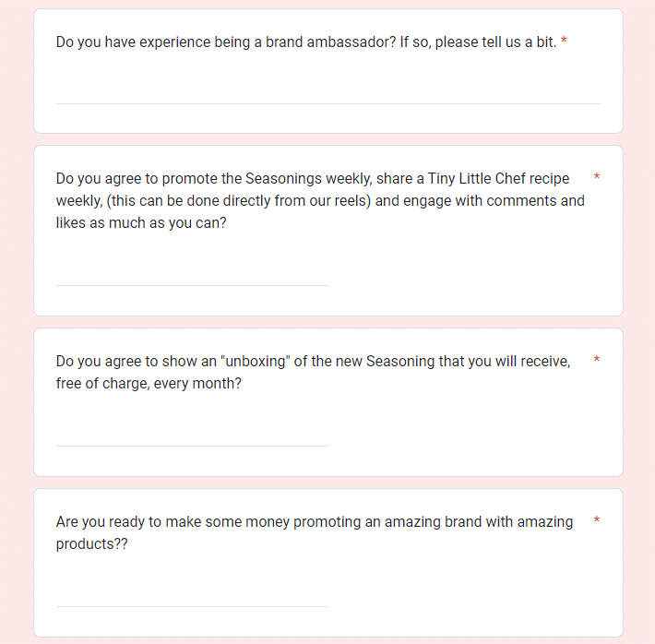Screen dimensions: 655x644
Task: Click the words "Tiny Little Chef recipe"
Action: pos(498,179)
